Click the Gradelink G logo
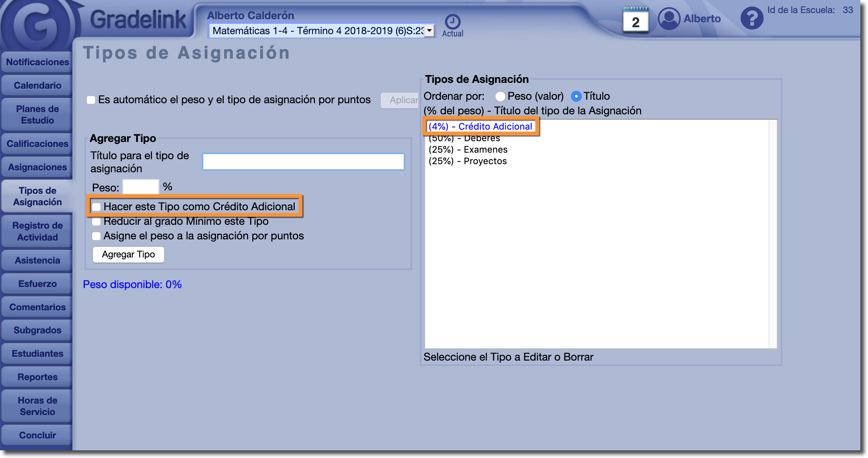868x458 pixels. (38, 25)
